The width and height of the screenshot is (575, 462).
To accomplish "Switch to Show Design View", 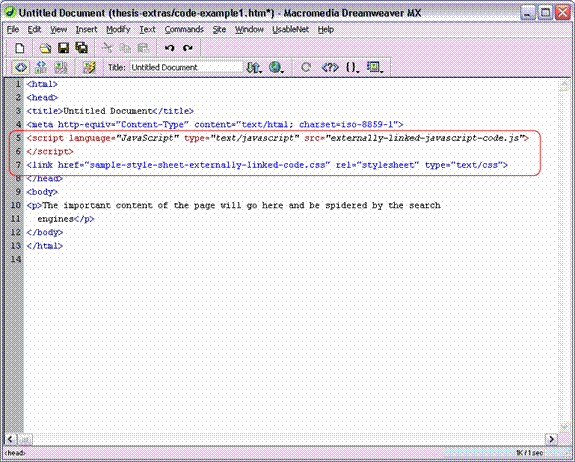I will click(61, 67).
